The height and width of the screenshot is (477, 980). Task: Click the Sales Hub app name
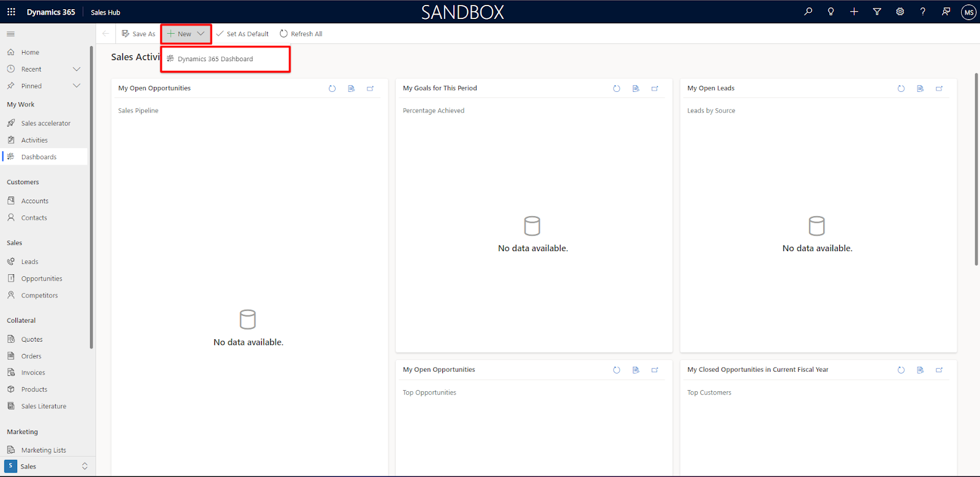(105, 12)
